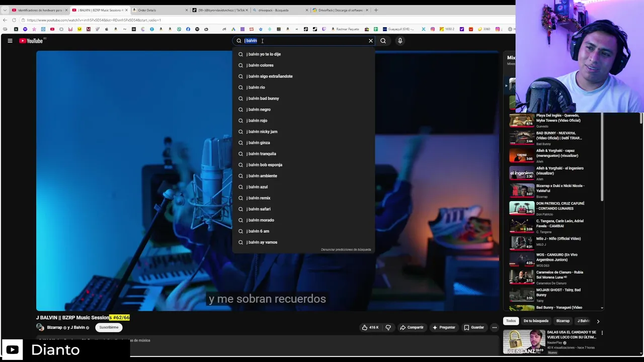Play "Bizarrap x Duki x Nicki Nicole - YaMeFui"
The height and width of the screenshot is (362, 644).
(x=552, y=191)
